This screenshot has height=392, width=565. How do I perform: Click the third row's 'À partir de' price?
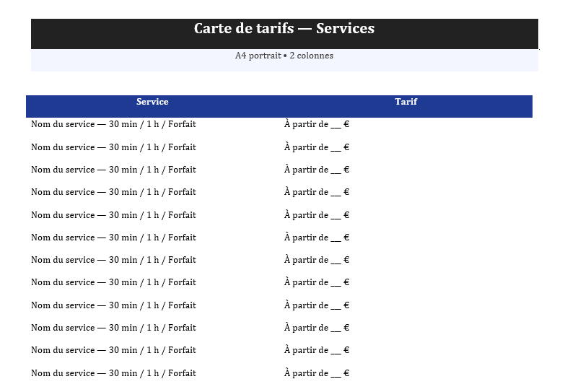317,170
